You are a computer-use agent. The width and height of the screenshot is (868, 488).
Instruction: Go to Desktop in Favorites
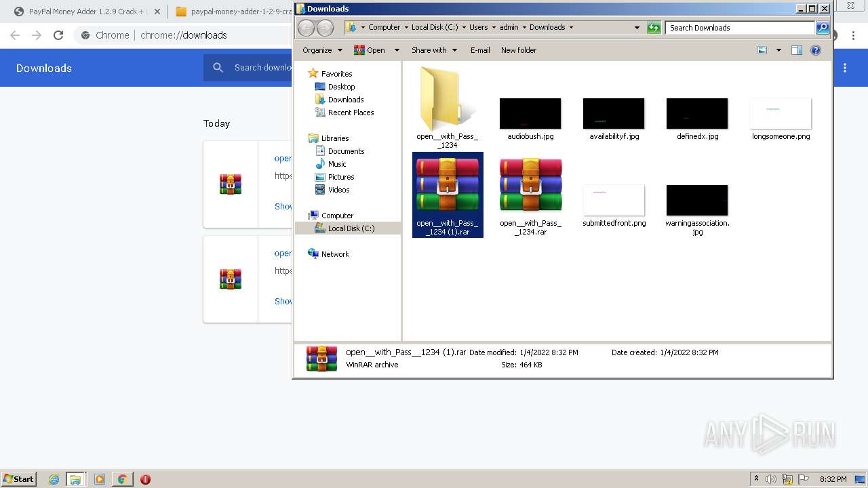pyautogui.click(x=335, y=87)
